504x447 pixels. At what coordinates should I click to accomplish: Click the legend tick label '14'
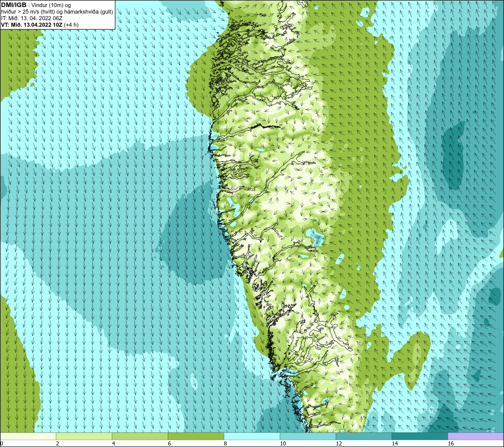coord(395,443)
